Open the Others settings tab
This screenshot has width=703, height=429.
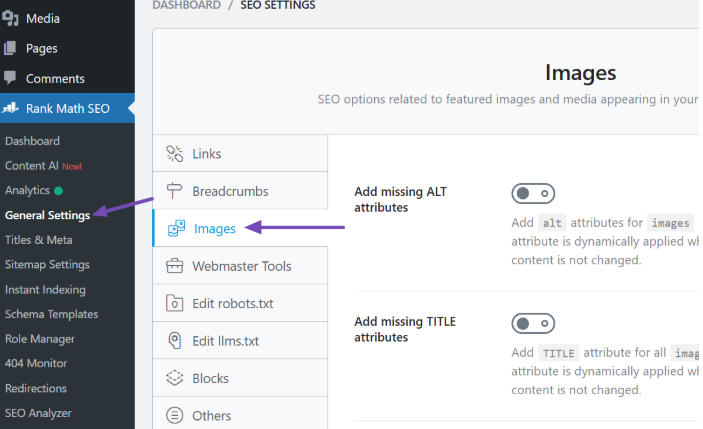[240, 414]
